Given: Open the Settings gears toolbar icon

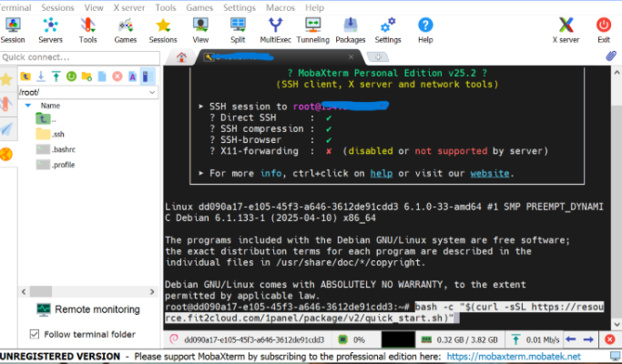Looking at the screenshot, I should [388, 30].
